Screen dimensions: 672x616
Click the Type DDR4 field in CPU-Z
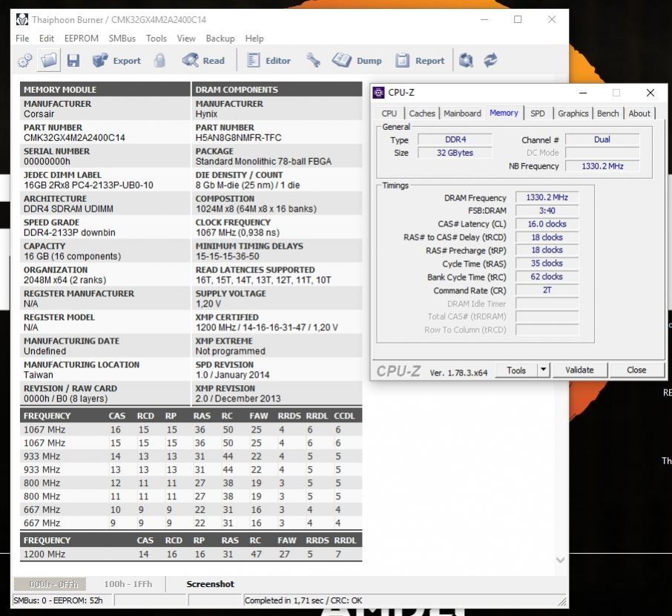[455, 140]
